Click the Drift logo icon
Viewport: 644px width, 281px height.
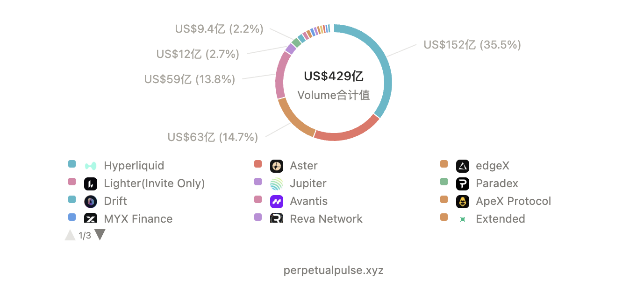91,201
